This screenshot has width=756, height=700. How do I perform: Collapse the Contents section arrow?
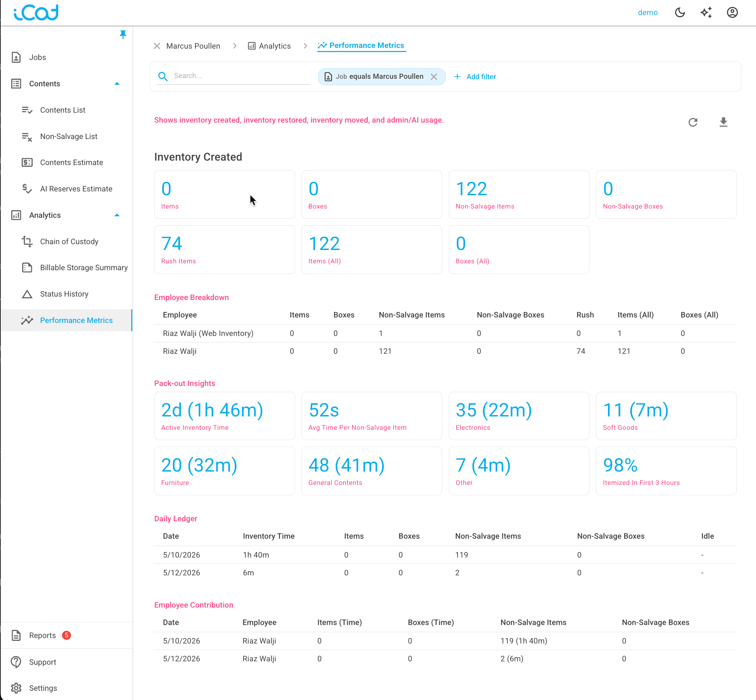[117, 84]
